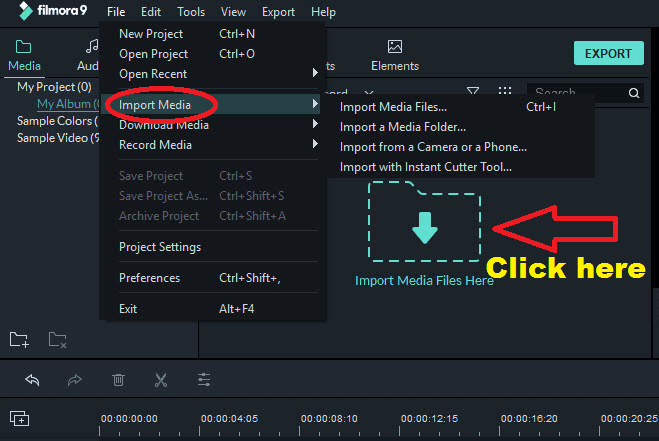Expand the Import Media submenu arrow

click(x=315, y=103)
